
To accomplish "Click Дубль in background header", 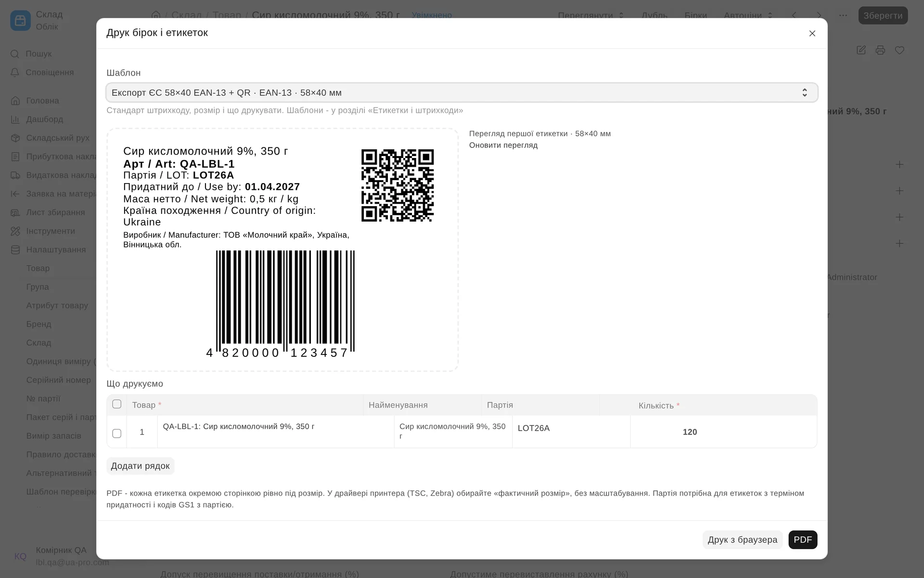I will tap(654, 15).
